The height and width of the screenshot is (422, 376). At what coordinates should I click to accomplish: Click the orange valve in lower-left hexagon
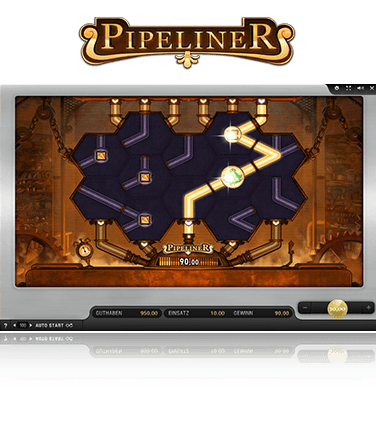pos(144,219)
